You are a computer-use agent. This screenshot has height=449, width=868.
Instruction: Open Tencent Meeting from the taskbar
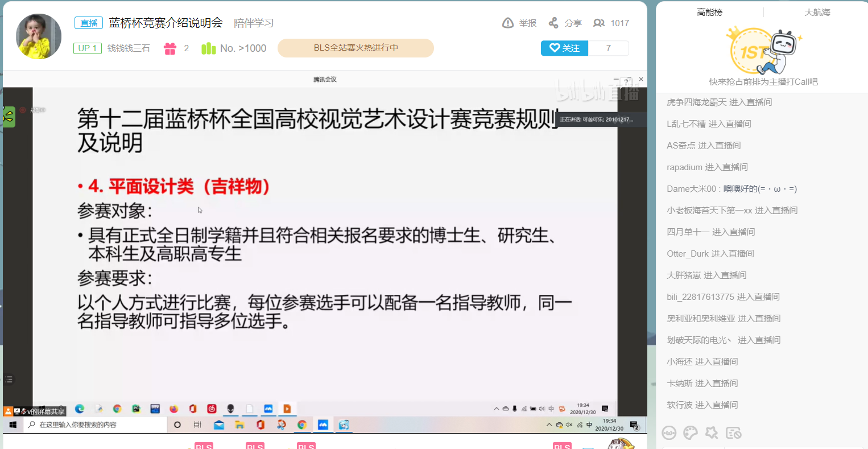pos(323,425)
